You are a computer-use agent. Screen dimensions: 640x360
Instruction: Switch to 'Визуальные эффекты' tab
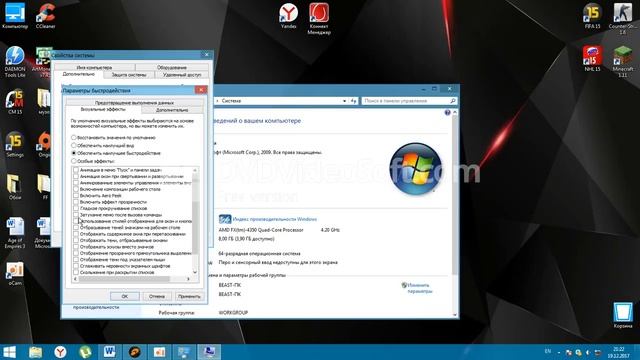coord(103,109)
